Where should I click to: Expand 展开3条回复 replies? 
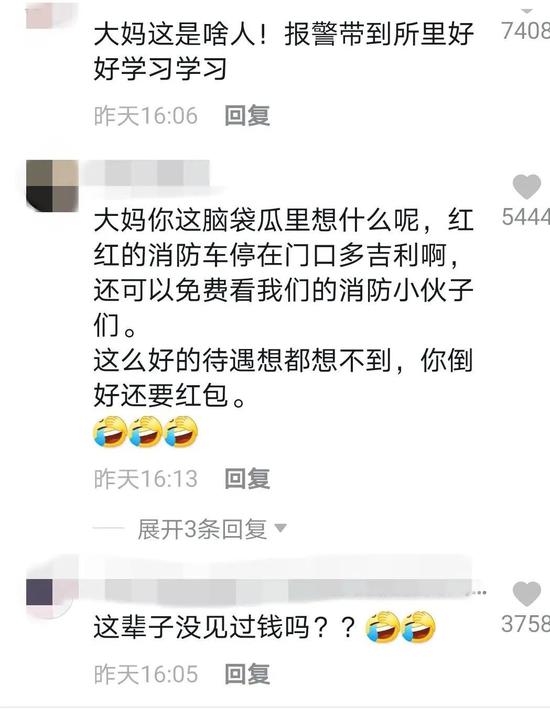click(202, 529)
